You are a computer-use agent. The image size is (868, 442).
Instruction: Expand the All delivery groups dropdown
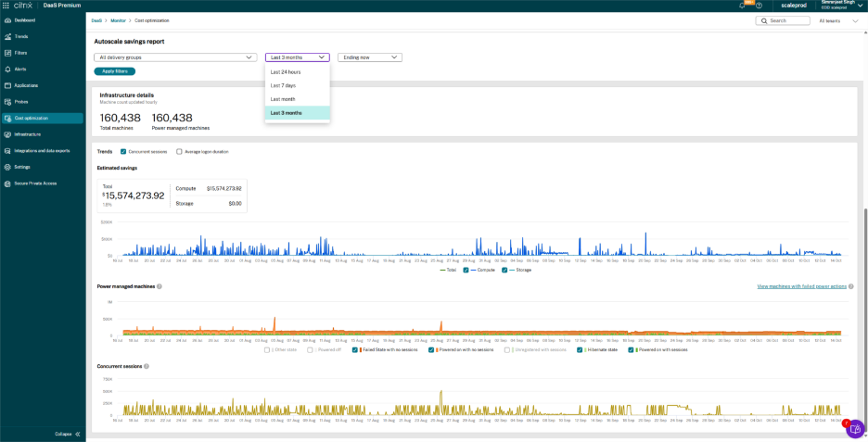[x=175, y=57]
